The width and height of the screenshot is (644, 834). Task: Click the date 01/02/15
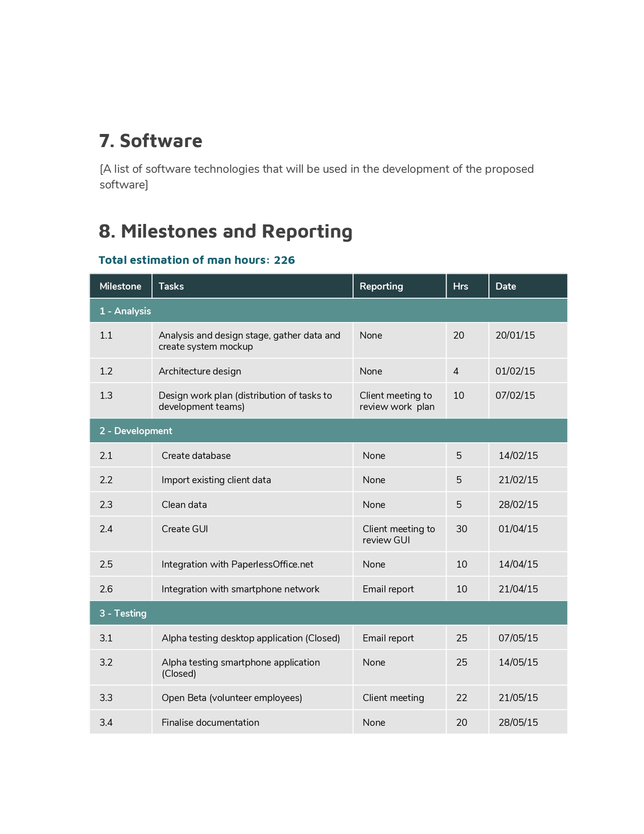click(x=515, y=371)
